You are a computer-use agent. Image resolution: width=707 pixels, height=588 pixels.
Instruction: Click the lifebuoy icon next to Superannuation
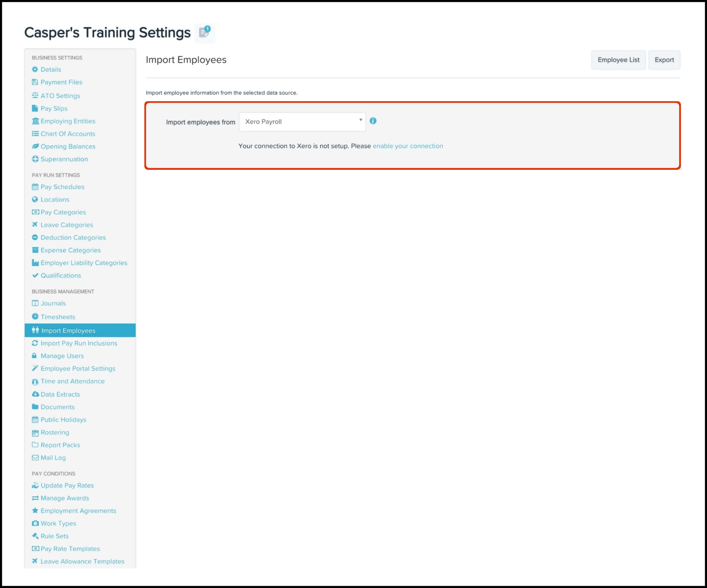pos(35,159)
